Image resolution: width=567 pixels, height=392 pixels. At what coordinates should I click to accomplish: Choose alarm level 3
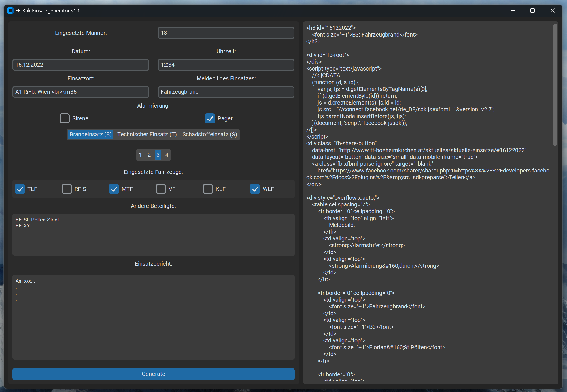158,155
